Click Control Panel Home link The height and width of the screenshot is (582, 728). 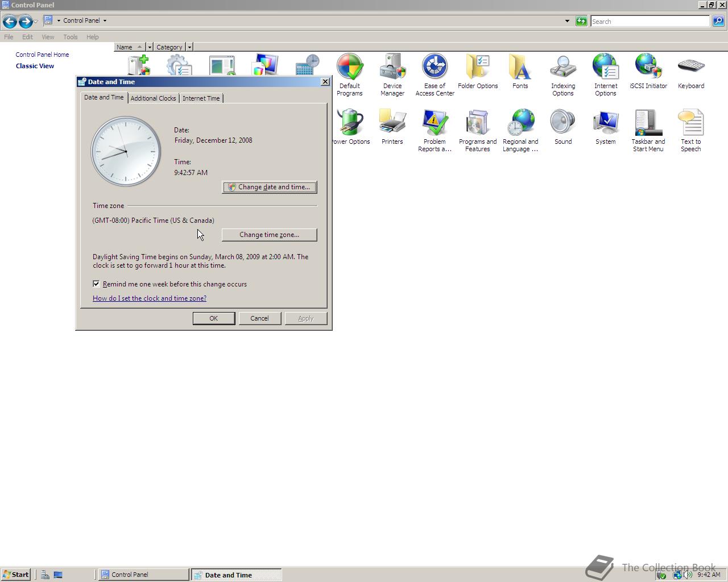pyautogui.click(x=42, y=55)
